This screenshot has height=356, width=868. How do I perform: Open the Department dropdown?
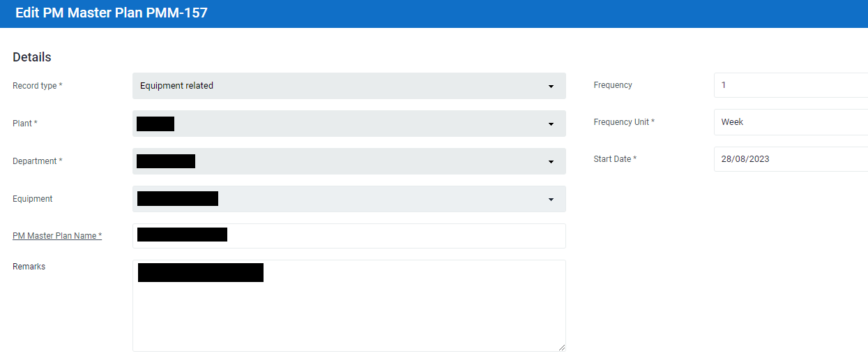point(349,161)
